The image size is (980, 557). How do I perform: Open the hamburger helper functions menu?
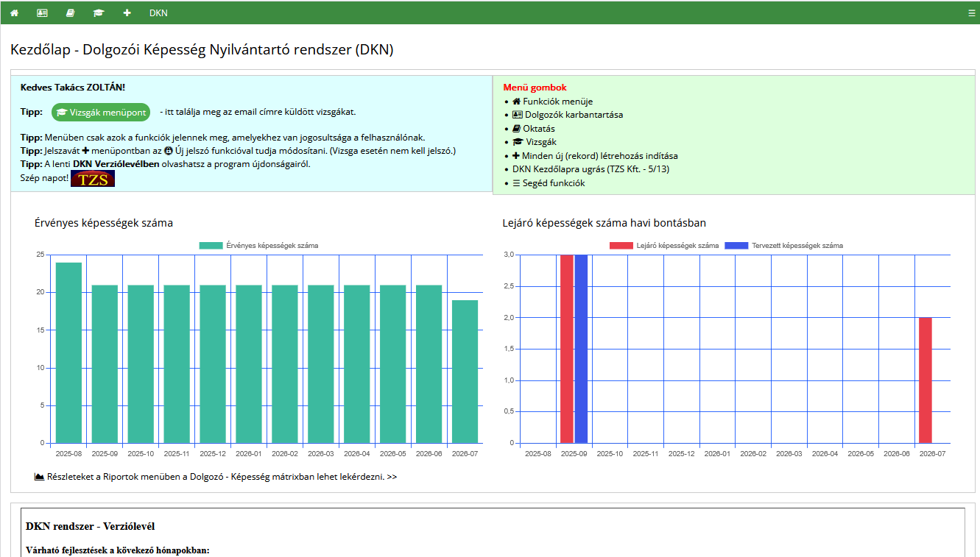coord(971,13)
